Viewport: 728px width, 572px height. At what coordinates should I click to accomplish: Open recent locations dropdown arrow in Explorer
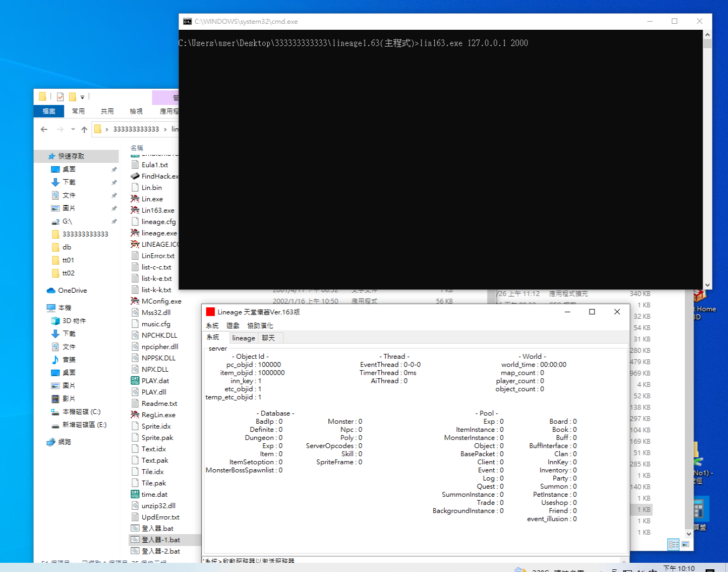(73, 129)
